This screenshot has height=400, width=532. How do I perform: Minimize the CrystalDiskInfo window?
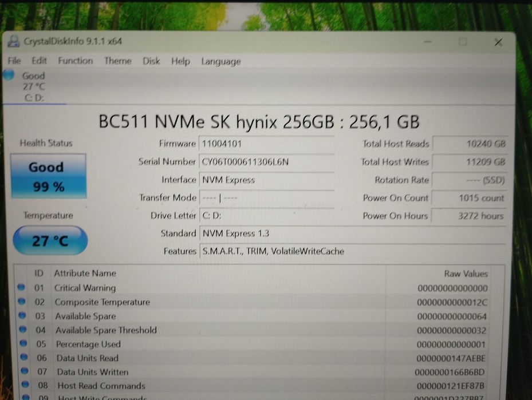(x=428, y=42)
